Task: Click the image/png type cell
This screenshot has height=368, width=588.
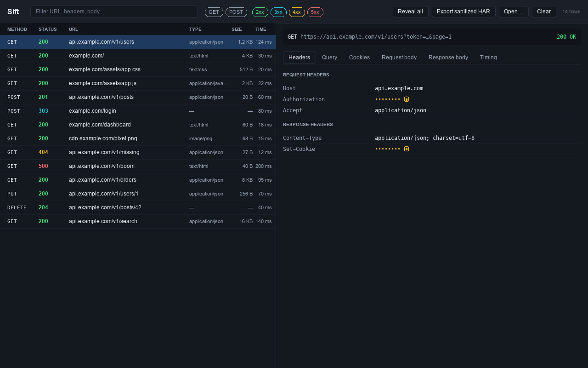Action: point(201,138)
